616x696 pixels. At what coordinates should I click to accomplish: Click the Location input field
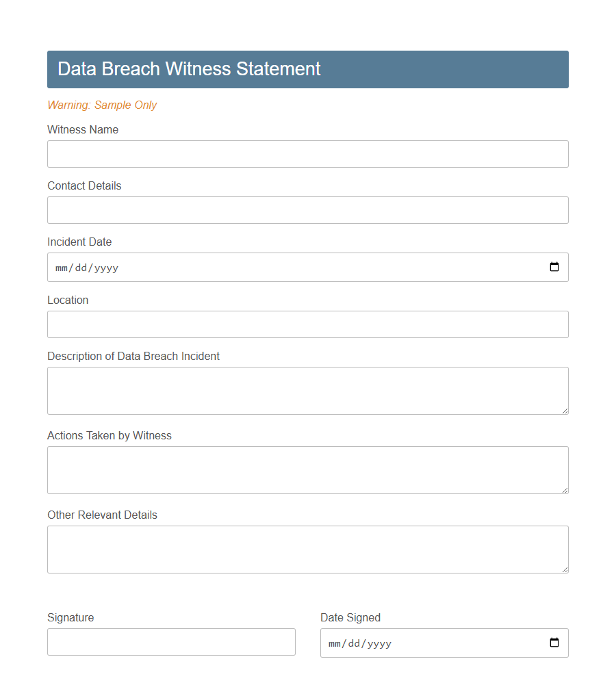click(307, 324)
